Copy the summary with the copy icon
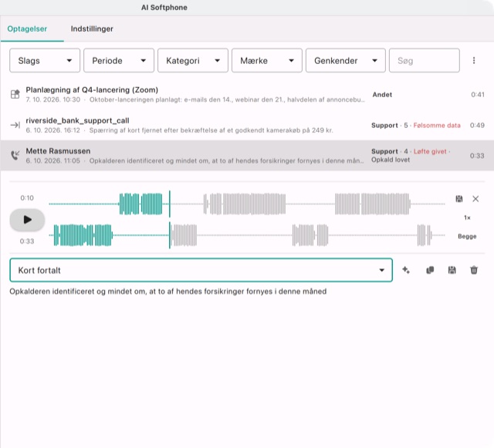The width and height of the screenshot is (494, 448). click(430, 270)
